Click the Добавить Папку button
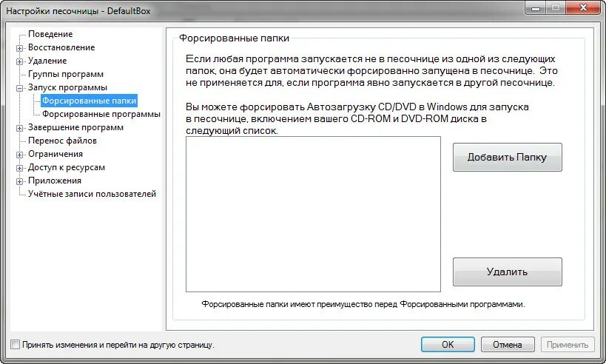Screen dimensions: 606x364 coord(508,158)
